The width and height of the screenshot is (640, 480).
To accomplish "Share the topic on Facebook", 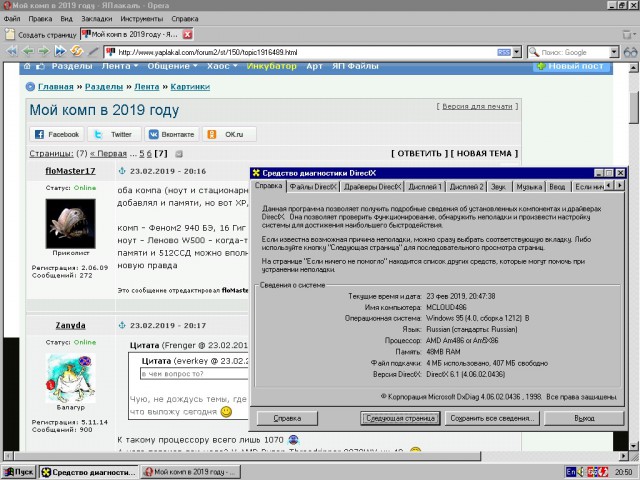I will pos(57,134).
